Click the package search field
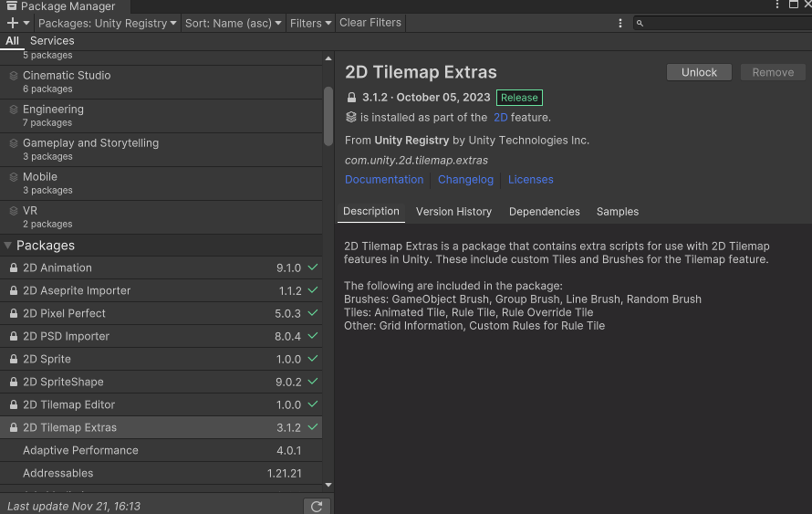 (723, 24)
